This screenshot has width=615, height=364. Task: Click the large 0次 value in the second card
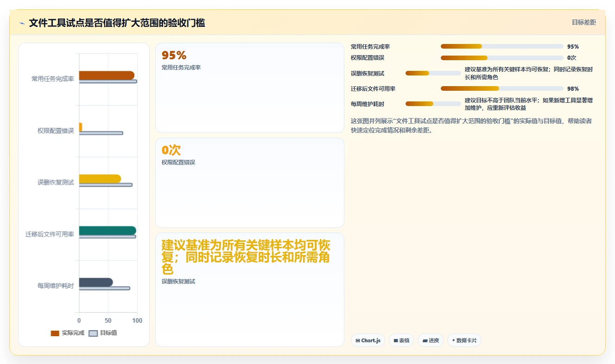click(171, 150)
